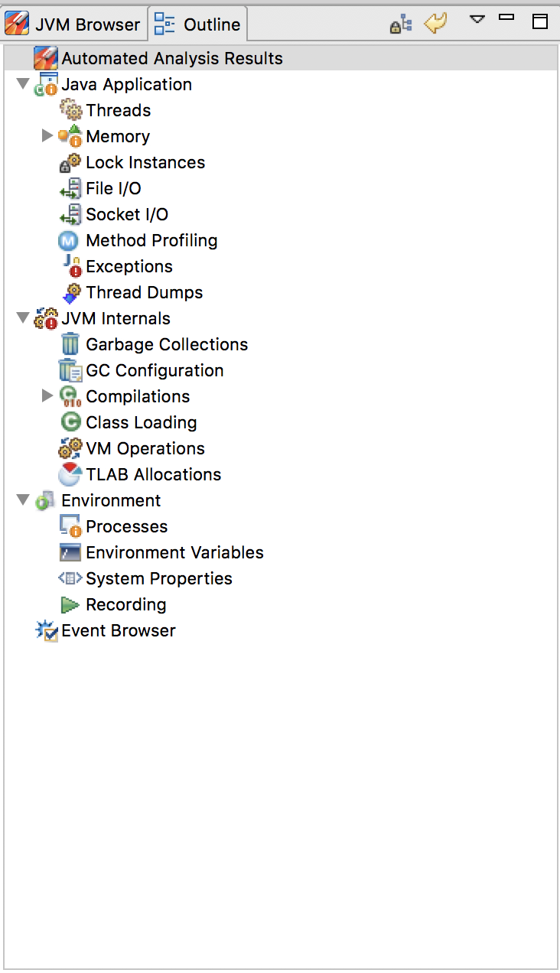
Task: Switch to the JVM Browser tab
Action: 73,24
